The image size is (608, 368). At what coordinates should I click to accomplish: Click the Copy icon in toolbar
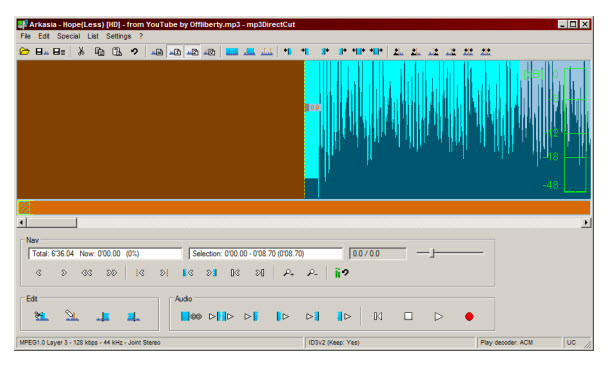pos(100,52)
